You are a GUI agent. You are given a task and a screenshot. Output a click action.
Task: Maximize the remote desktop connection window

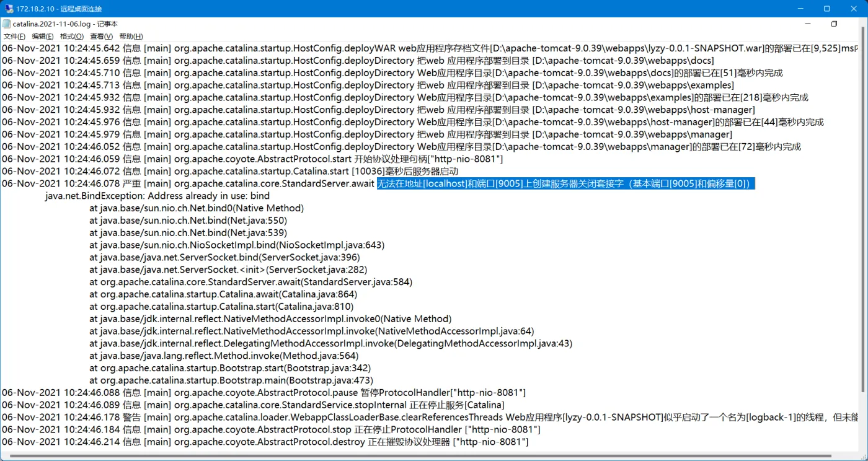(827, 9)
